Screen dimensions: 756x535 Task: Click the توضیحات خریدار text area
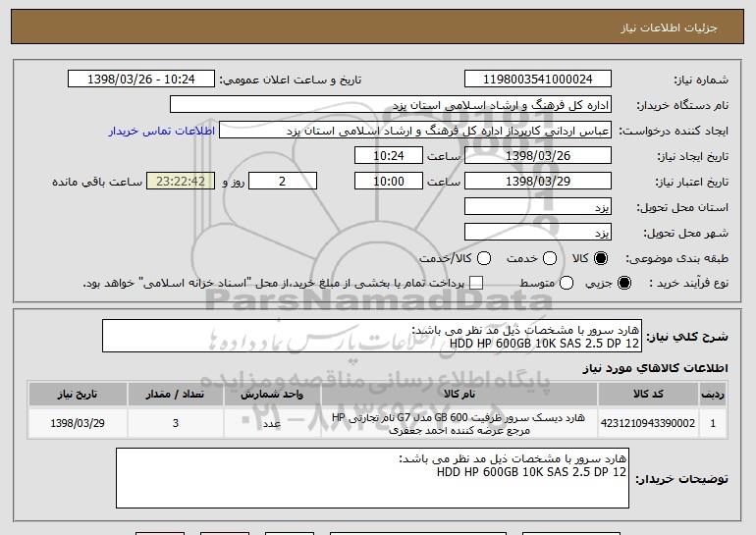pyautogui.click(x=372, y=478)
